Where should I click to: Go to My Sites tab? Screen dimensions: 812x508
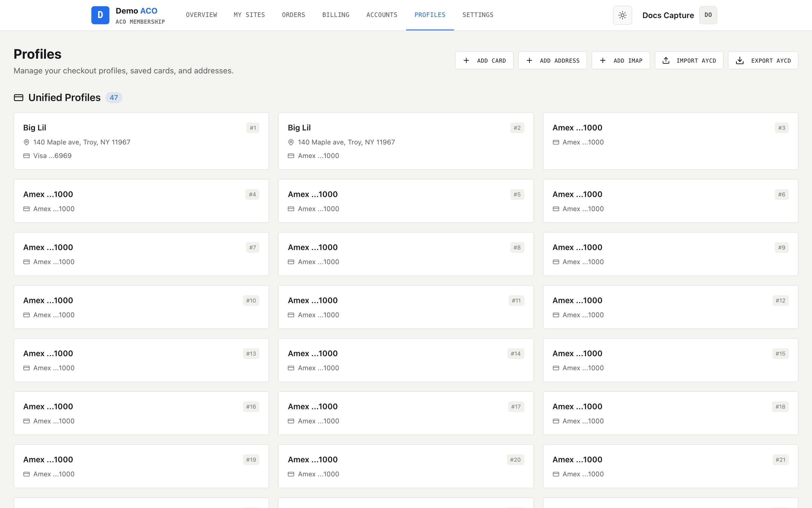pyautogui.click(x=249, y=15)
